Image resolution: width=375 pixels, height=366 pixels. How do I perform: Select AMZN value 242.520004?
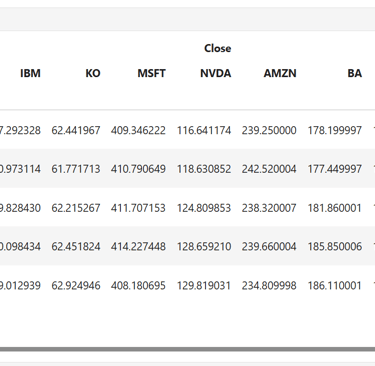269,169
